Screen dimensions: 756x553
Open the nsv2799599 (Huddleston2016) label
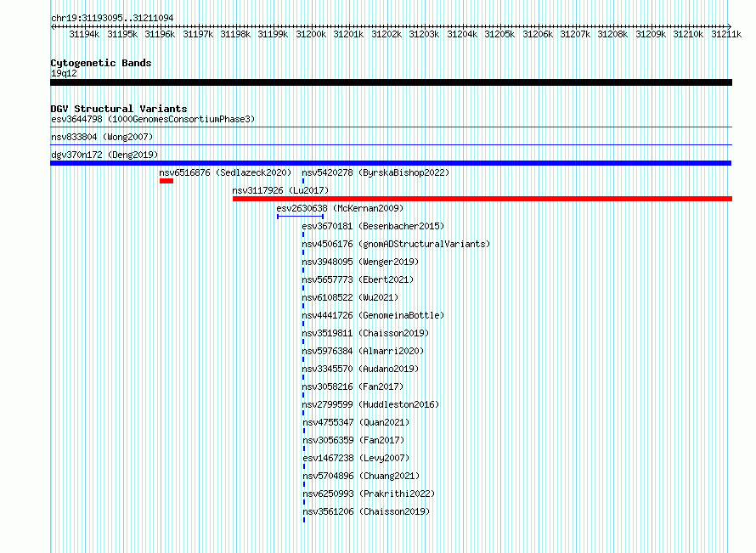tap(370, 404)
